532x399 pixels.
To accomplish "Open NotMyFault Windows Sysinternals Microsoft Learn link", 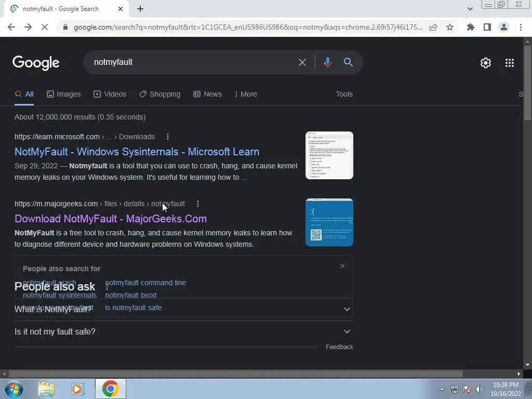I will [137, 152].
